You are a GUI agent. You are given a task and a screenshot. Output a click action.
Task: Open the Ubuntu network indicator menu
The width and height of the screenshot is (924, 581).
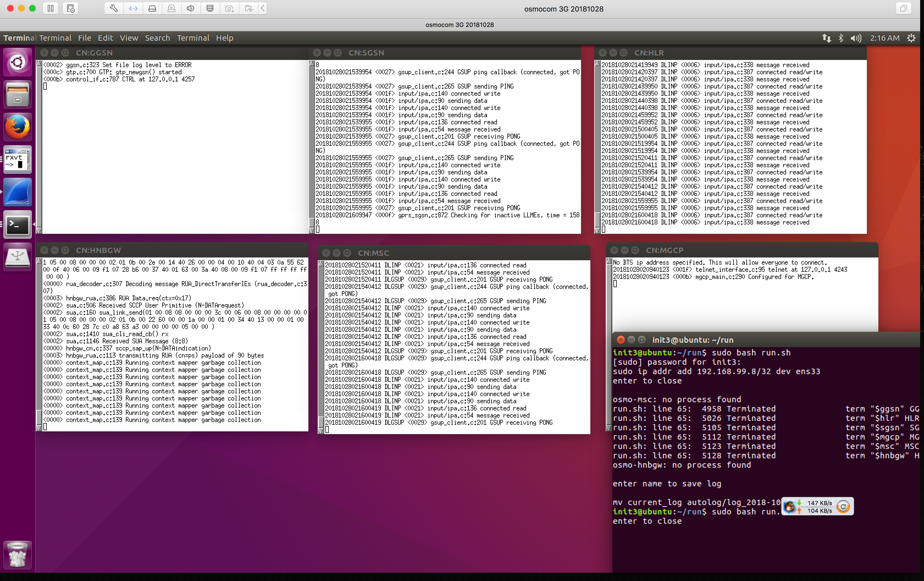pyautogui.click(x=826, y=38)
